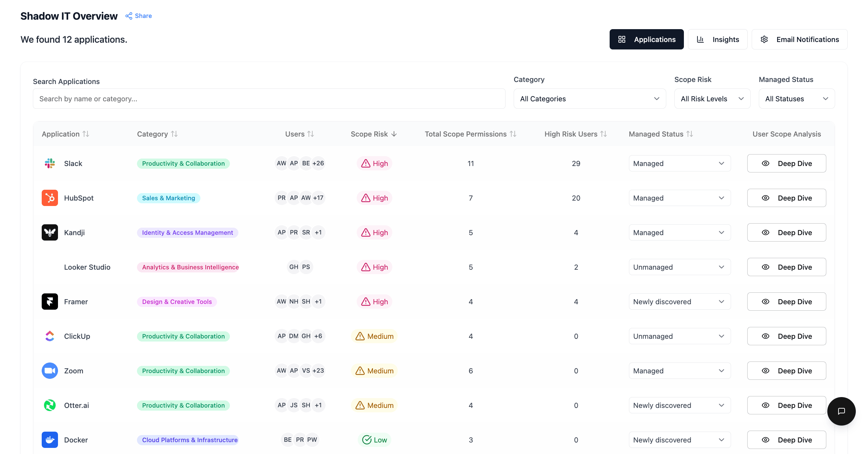This screenshot has width=868, height=454.
Task: Click the GH avatar in Looker Studio row
Action: pos(294,267)
